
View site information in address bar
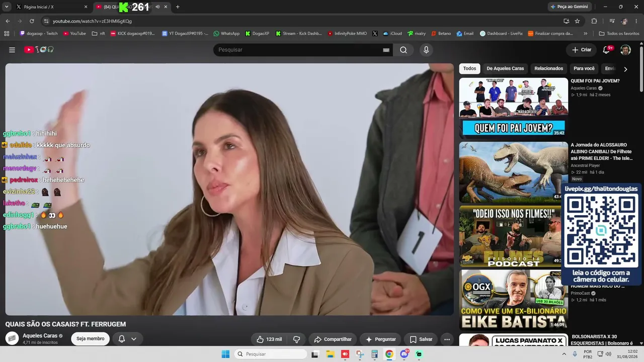46,21
